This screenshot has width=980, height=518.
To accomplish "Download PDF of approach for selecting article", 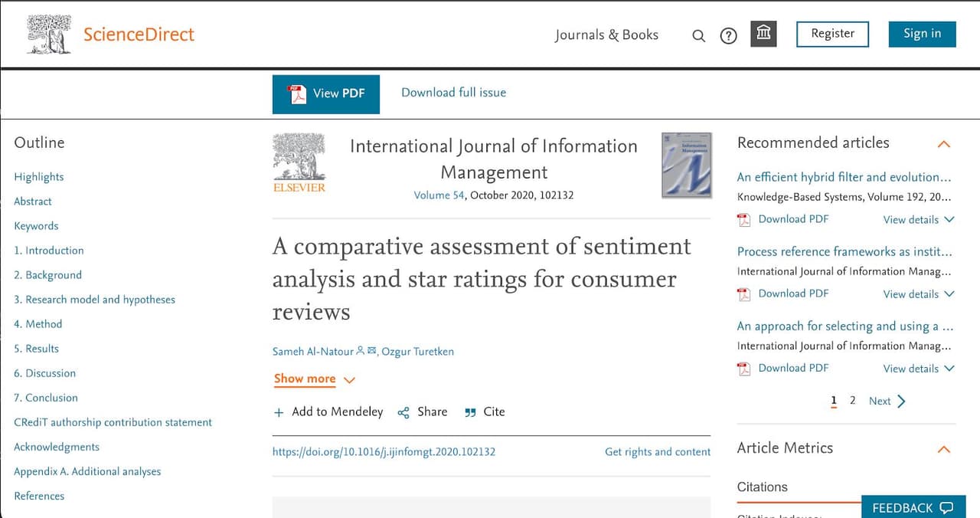I will click(783, 369).
